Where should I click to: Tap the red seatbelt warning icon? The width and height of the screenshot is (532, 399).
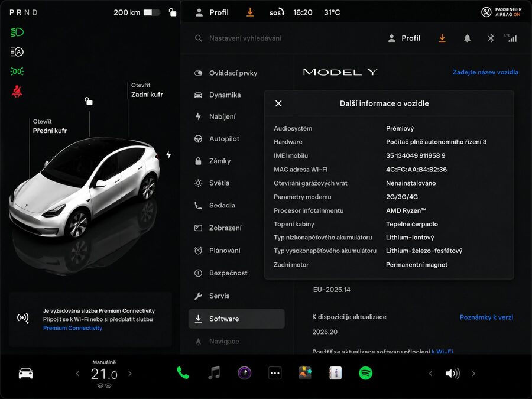[x=17, y=91]
